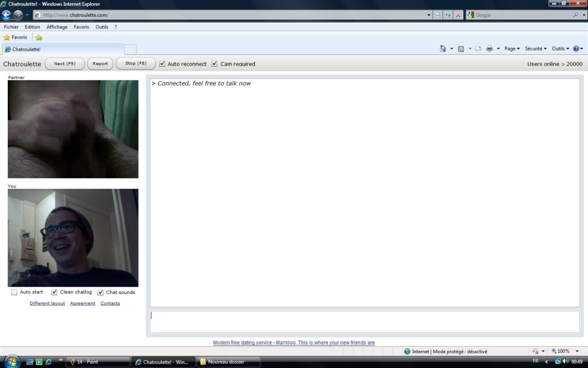588x368 pixels.
Task: Click the Chatroulette title text left of Next
Action: [23, 64]
